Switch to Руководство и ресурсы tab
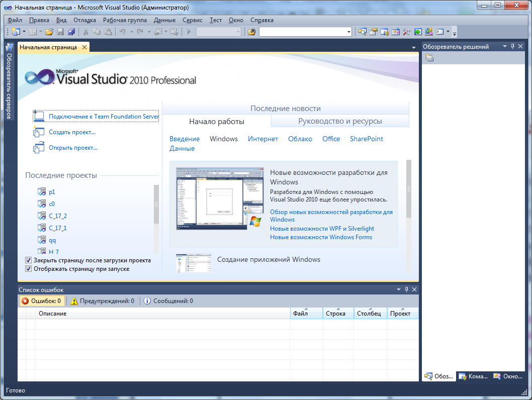The image size is (532, 400). [340, 121]
